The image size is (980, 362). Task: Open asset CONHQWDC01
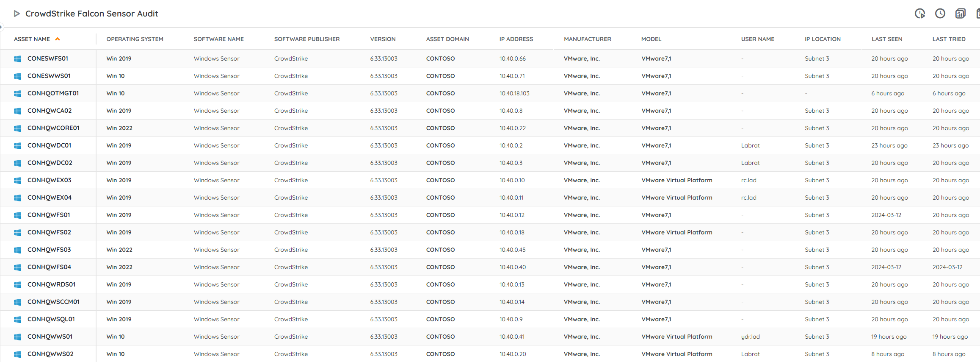[49, 145]
